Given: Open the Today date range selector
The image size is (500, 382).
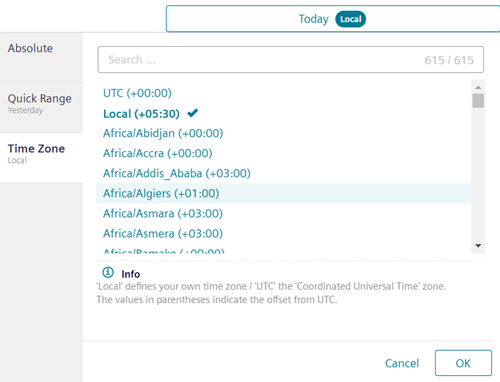Looking at the screenshot, I should [333, 19].
